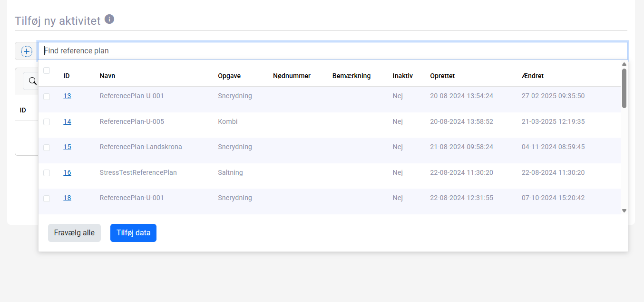Click the StressTestReferencePlan name cell
Viewport: 644px width, 302px height.
[138, 172]
